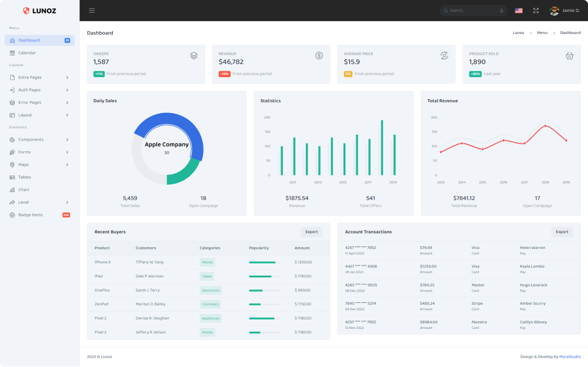Expand the Extra Pages submenu

pyautogui.click(x=40, y=78)
